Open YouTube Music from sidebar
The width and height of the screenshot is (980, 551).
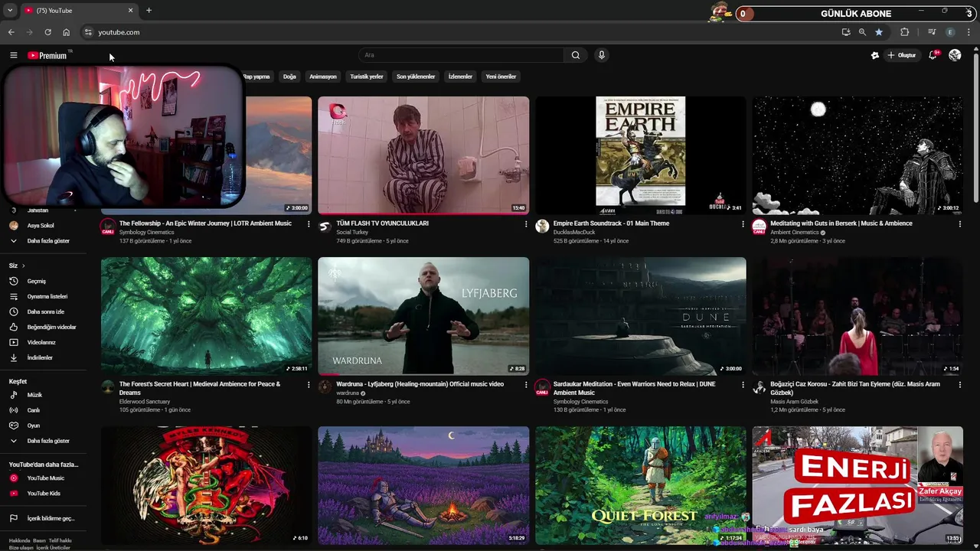(43, 478)
